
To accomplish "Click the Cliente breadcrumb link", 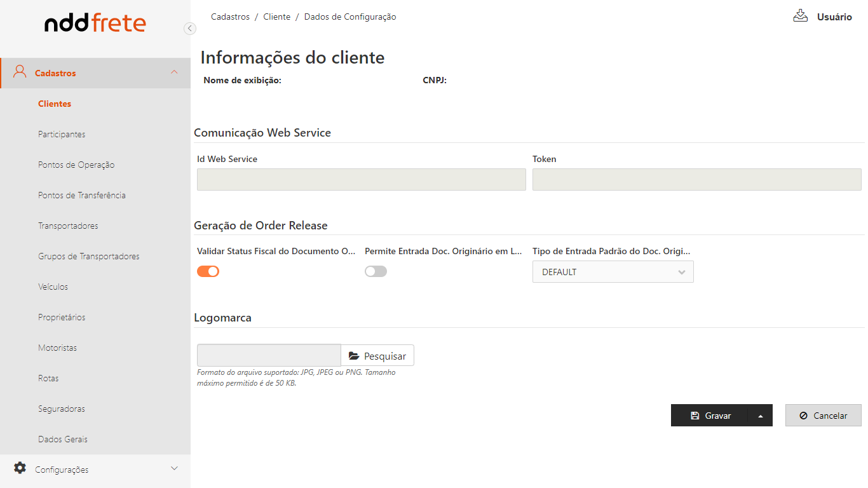I will [x=276, y=17].
